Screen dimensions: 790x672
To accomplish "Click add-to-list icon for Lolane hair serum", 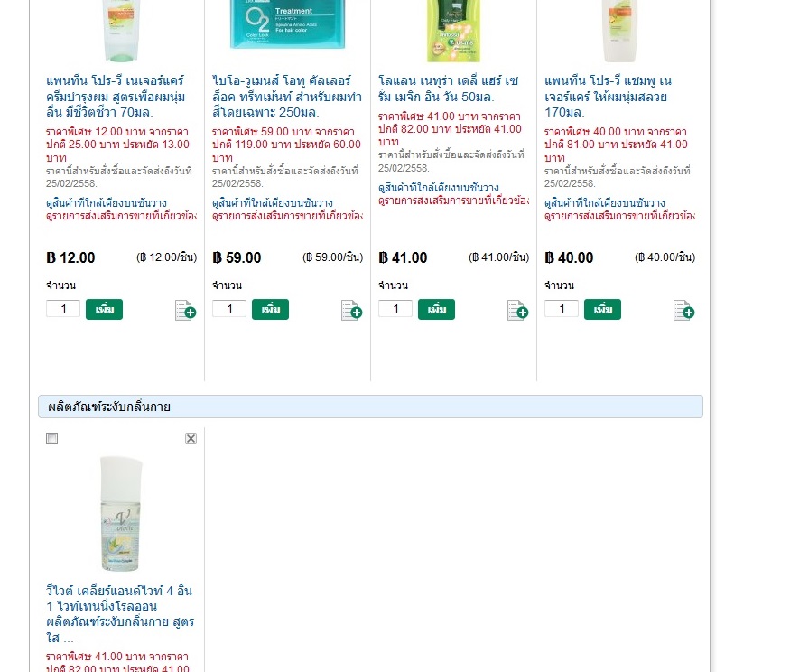I will 517,310.
